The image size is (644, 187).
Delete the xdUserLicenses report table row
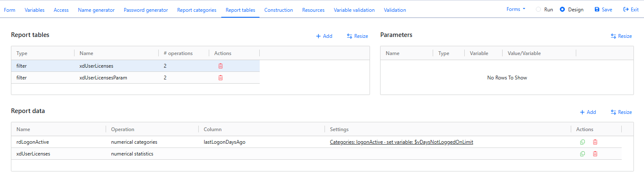pos(221,66)
